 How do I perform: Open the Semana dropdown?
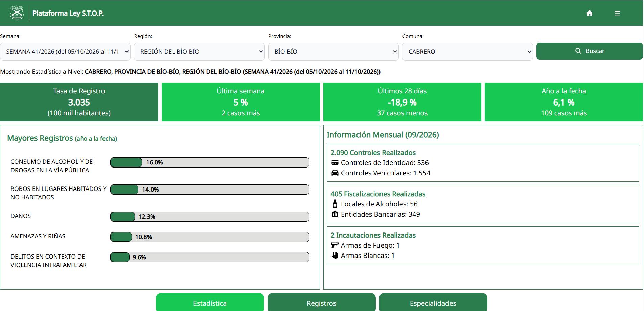coord(65,51)
